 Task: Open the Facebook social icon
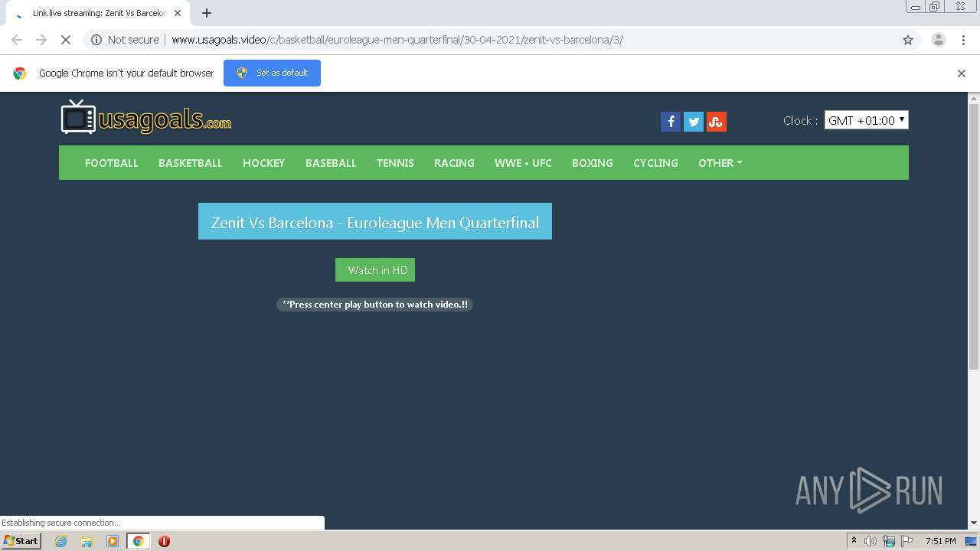(671, 122)
